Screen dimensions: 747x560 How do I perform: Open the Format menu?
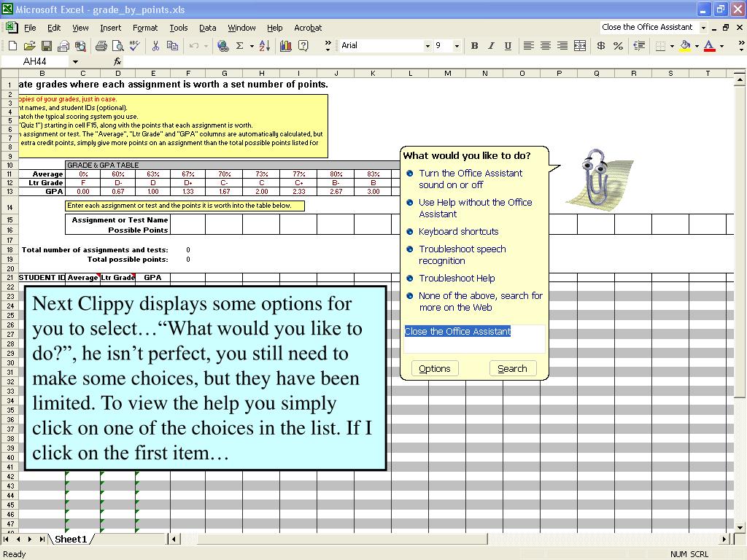145,28
